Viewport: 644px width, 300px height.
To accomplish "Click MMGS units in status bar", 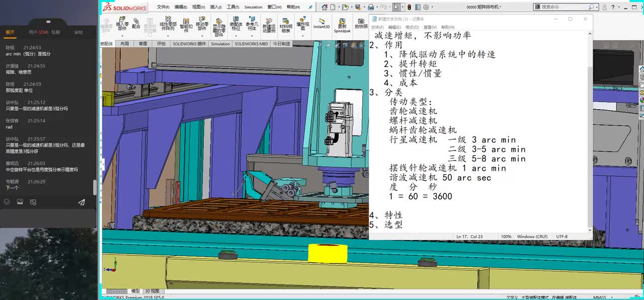I will click(x=600, y=297).
